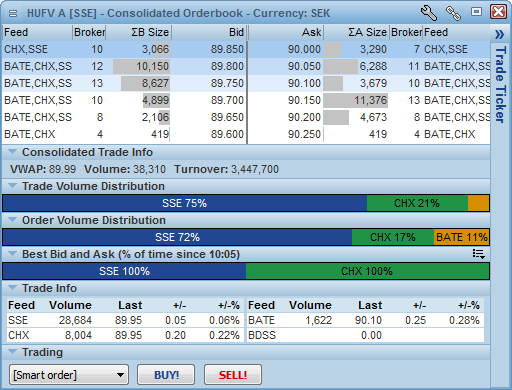Select ask price 90.100
This screenshot has height=390, width=512.
304,83
